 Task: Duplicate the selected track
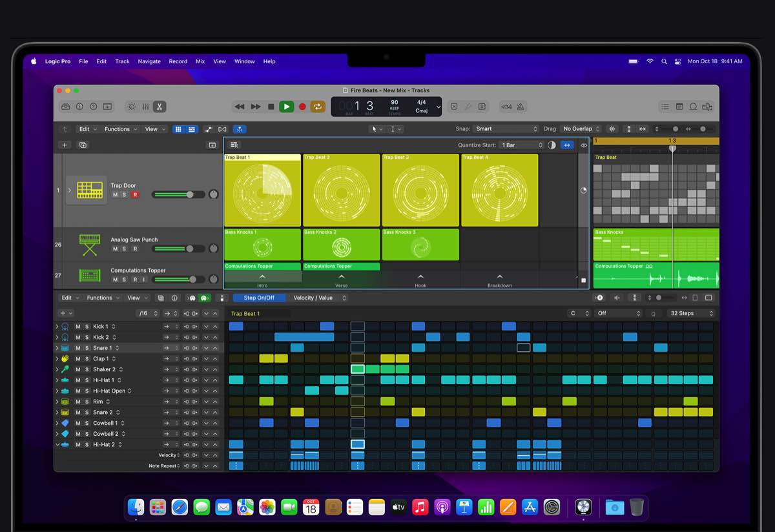point(83,145)
